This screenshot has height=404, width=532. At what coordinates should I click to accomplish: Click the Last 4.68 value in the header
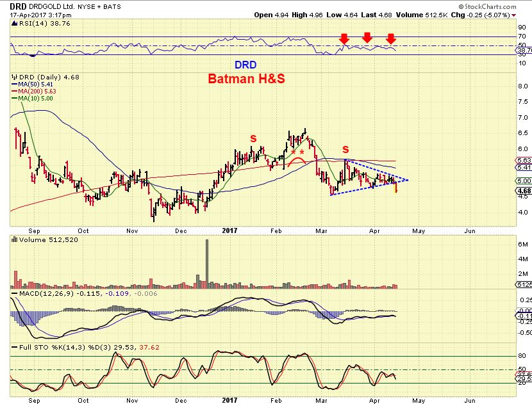[x=376, y=15]
